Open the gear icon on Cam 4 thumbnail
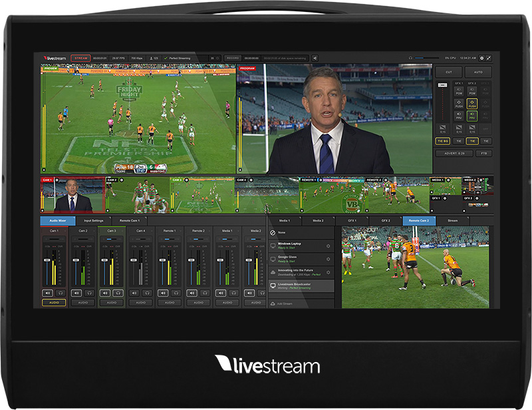Screen dimensions: 532x410 [x=251, y=180]
